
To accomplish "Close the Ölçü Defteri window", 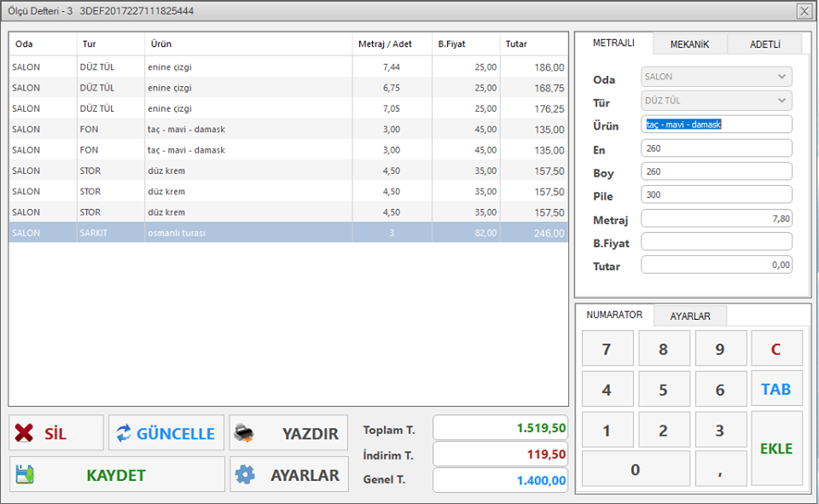I will (804, 11).
